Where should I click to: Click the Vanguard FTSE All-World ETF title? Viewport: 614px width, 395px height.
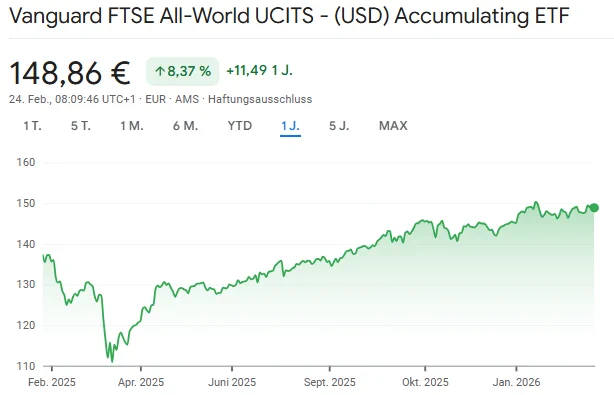tap(289, 16)
